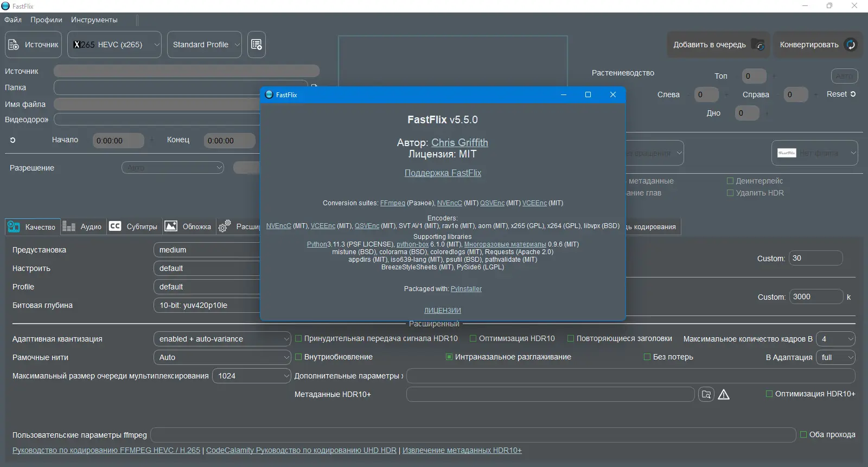The width and height of the screenshot is (868, 467).
Task: Click the HDR10+ warning triangle icon
Action: [724, 395]
